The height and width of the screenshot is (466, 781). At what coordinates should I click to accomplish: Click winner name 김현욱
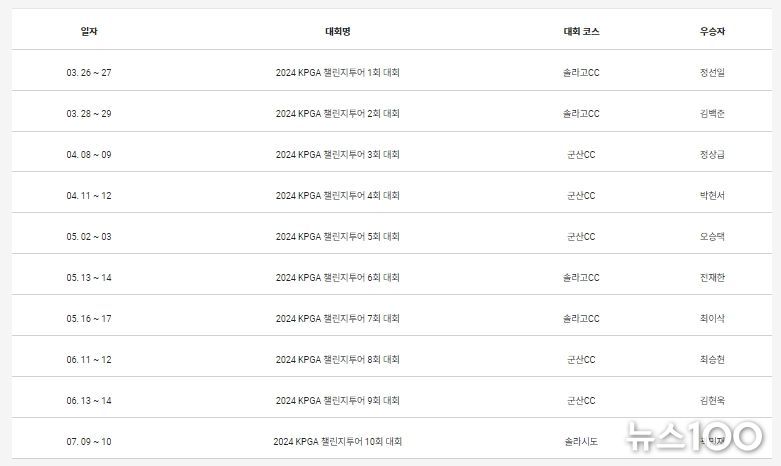click(712, 401)
